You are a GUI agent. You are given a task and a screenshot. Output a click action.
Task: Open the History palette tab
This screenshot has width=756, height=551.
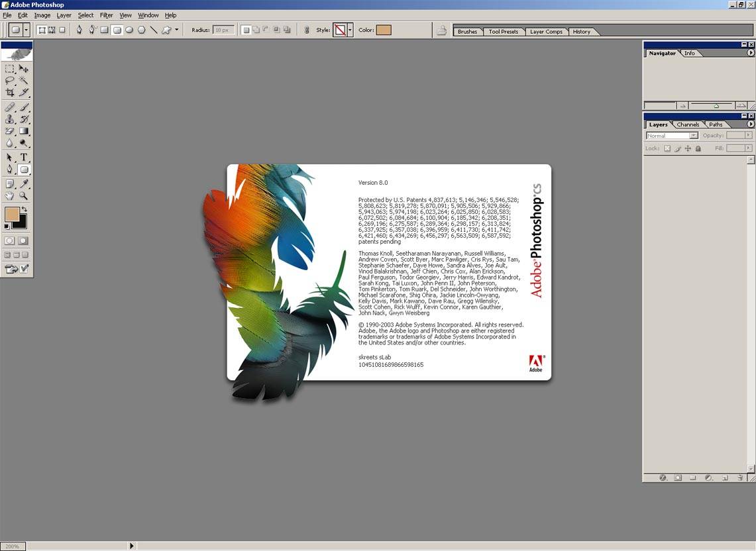582,31
